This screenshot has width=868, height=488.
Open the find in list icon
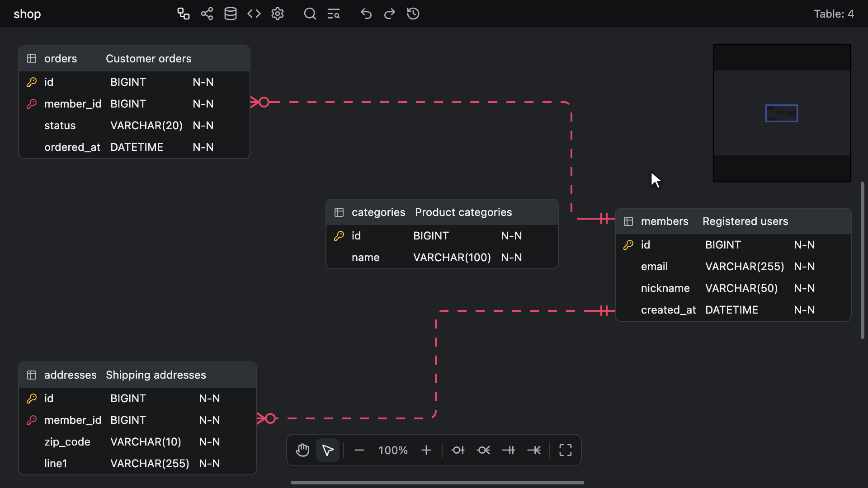(x=334, y=14)
